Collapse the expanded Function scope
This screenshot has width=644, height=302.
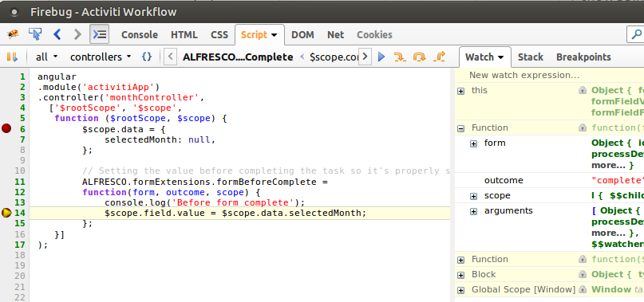460,128
